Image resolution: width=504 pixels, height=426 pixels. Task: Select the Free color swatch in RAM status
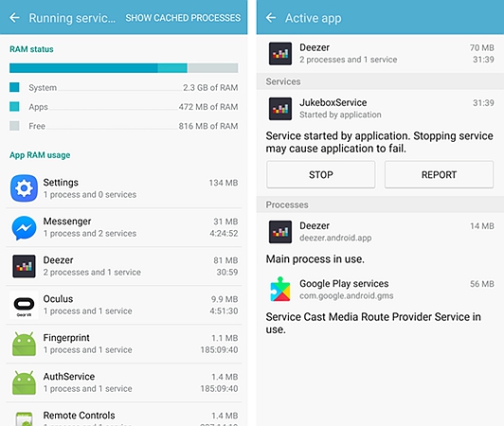pyautogui.click(x=14, y=126)
